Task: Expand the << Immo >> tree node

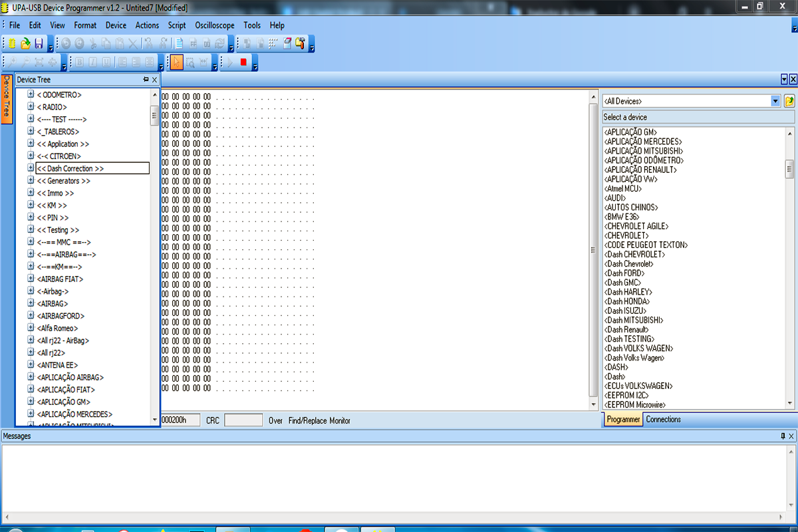Action: [x=31, y=193]
